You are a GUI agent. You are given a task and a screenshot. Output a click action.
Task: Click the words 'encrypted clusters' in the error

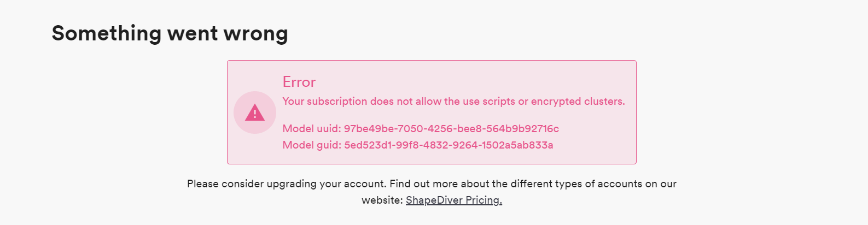click(577, 101)
